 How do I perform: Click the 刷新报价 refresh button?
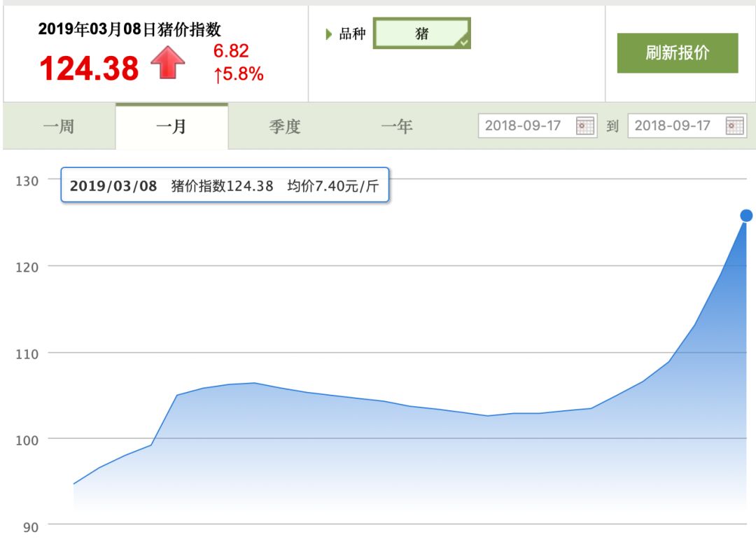(678, 53)
